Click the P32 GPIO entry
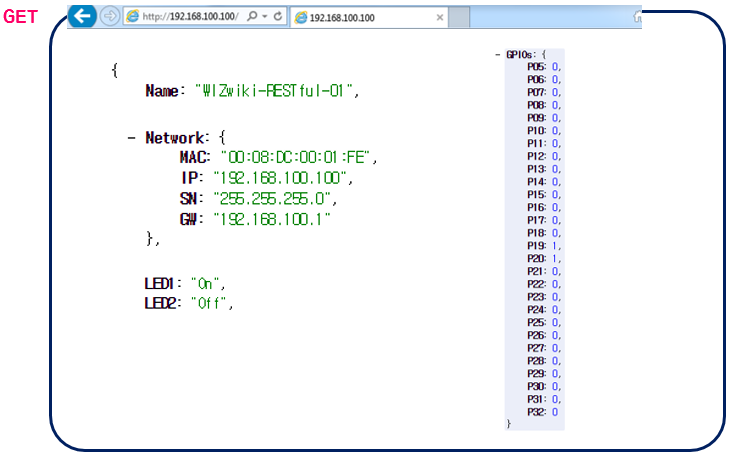This screenshot has width=730, height=453. coord(542,412)
